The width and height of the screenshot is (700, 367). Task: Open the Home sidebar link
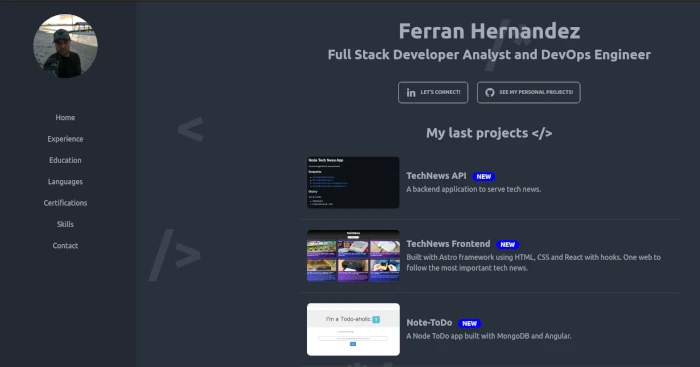coord(65,117)
